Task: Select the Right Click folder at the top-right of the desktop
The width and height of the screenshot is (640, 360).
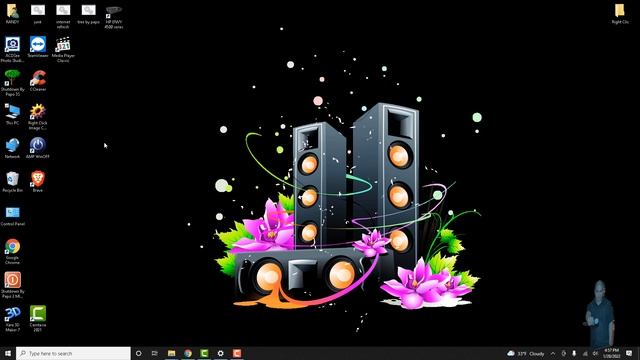Action: tap(620, 13)
